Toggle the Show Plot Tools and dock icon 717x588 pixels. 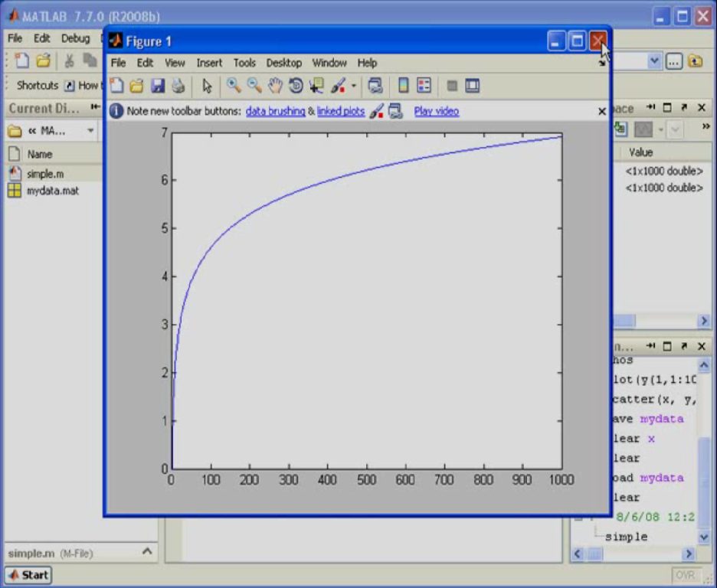pos(473,86)
